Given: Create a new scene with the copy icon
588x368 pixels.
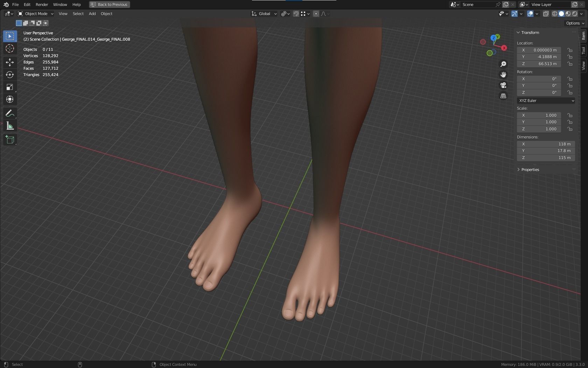Looking at the screenshot, I should (506, 5).
